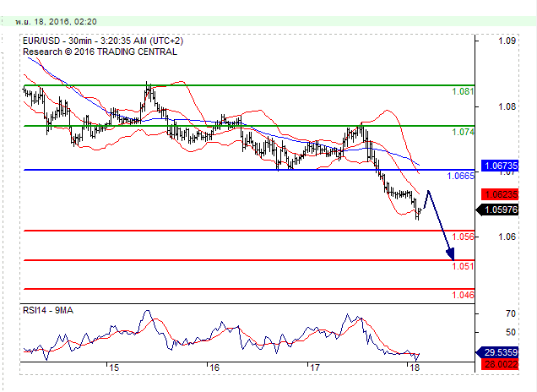
Task: Click the navy 29.5359 RSI value tag
Action: [497, 352]
